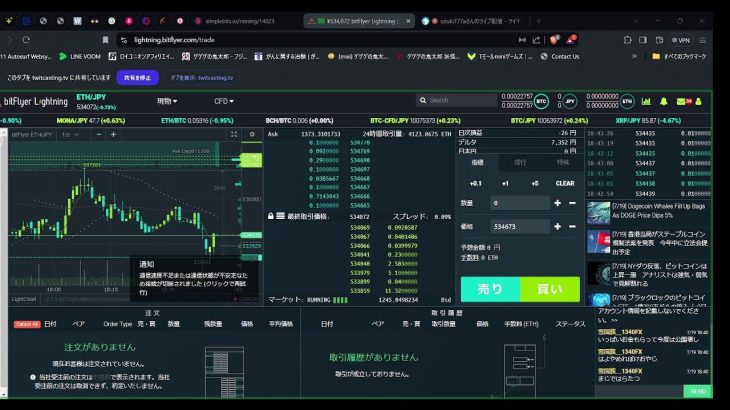Screen dimensions: 730x410
Task: Click the 売り sell button
Action: pyautogui.click(x=490, y=289)
